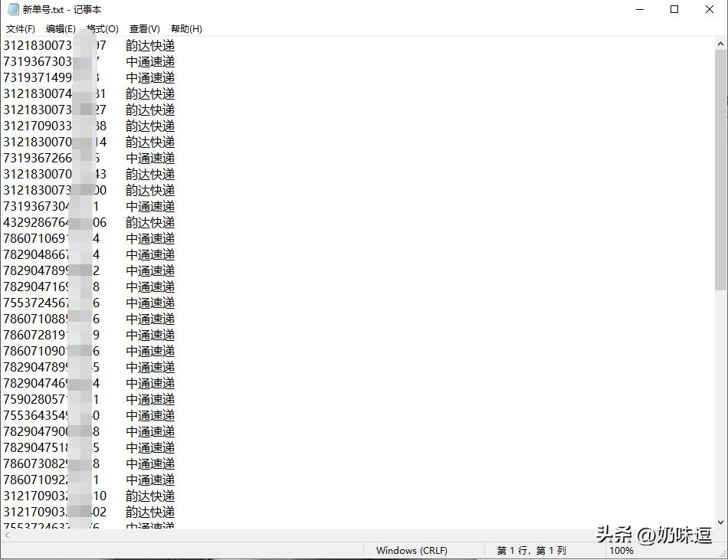The width and height of the screenshot is (728, 560).
Task: Click the vertical scrollbar up arrow
Action: (x=720, y=44)
